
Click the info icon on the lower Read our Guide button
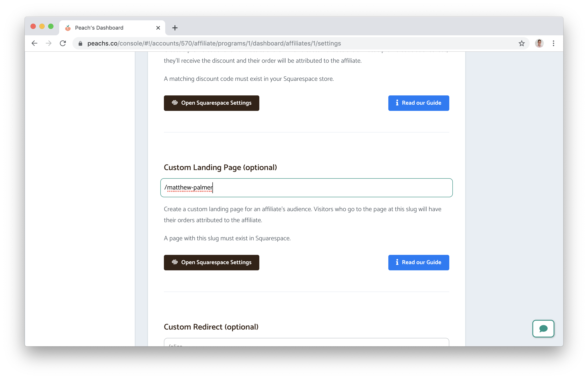point(397,262)
